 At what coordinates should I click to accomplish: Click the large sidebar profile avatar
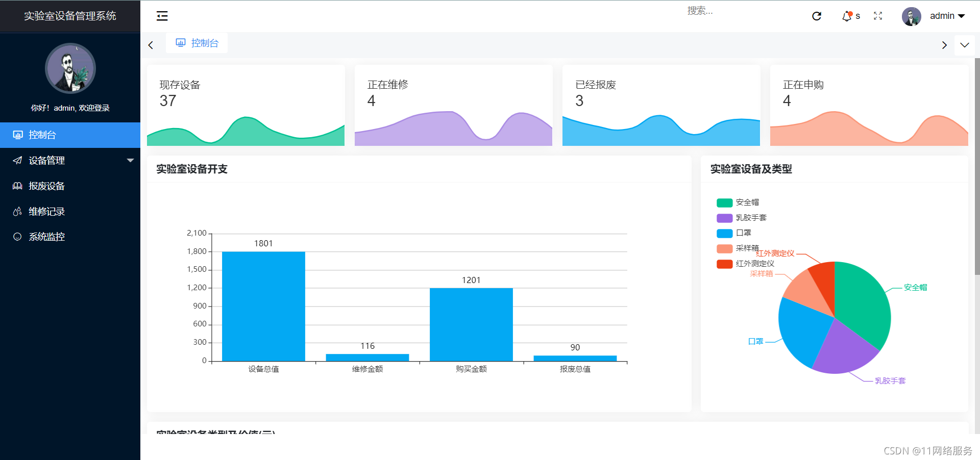pyautogui.click(x=70, y=68)
